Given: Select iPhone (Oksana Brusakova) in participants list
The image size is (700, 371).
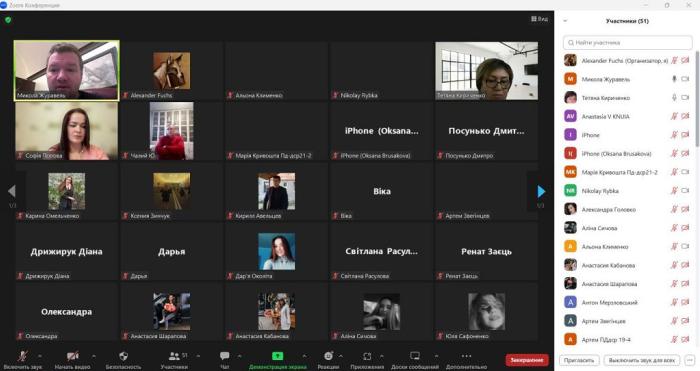Looking at the screenshot, I should pyautogui.click(x=627, y=154).
